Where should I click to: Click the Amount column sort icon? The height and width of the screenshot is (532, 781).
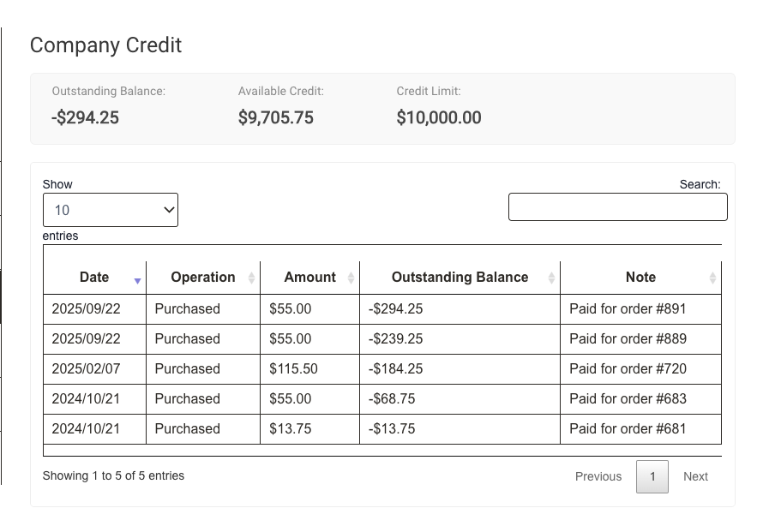(x=351, y=278)
